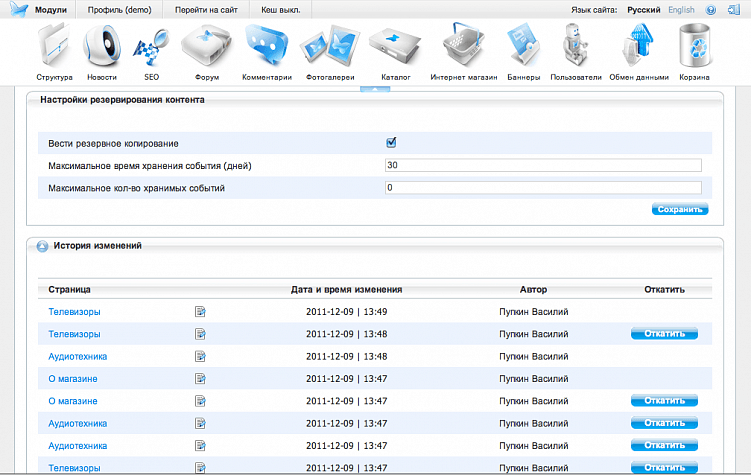Click the help question mark icon

pyautogui.click(x=710, y=9)
